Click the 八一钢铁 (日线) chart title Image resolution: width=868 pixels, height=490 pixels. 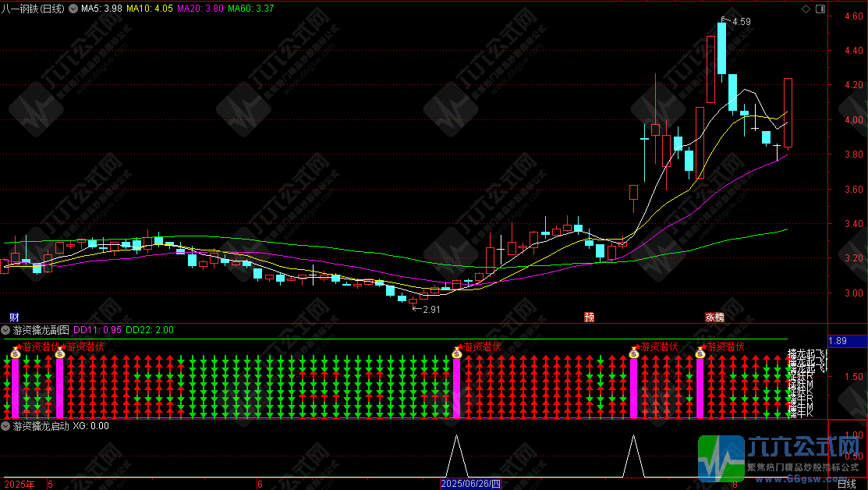pos(33,8)
